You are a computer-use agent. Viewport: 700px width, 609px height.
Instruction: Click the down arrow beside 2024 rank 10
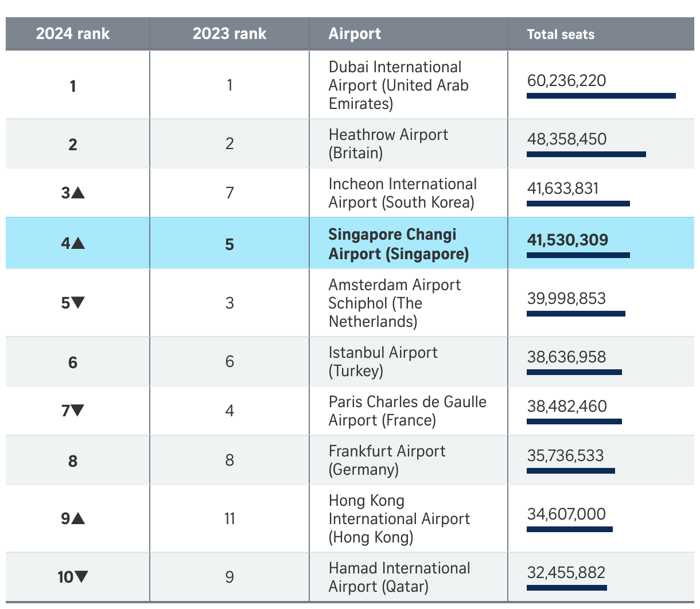(x=82, y=576)
